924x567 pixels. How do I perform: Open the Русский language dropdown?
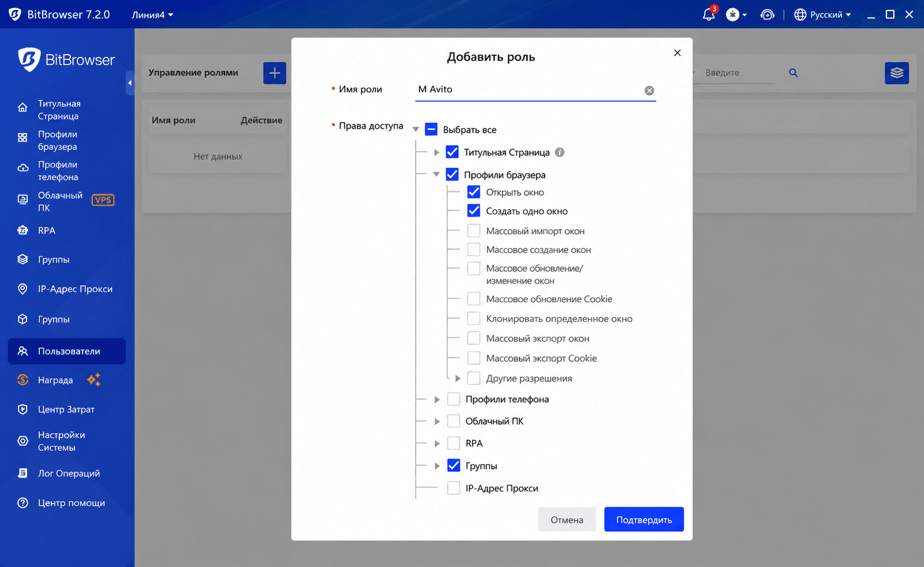[822, 14]
